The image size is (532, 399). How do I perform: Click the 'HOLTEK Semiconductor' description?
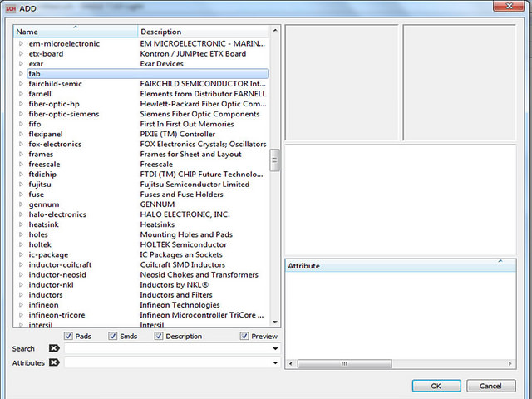183,244
